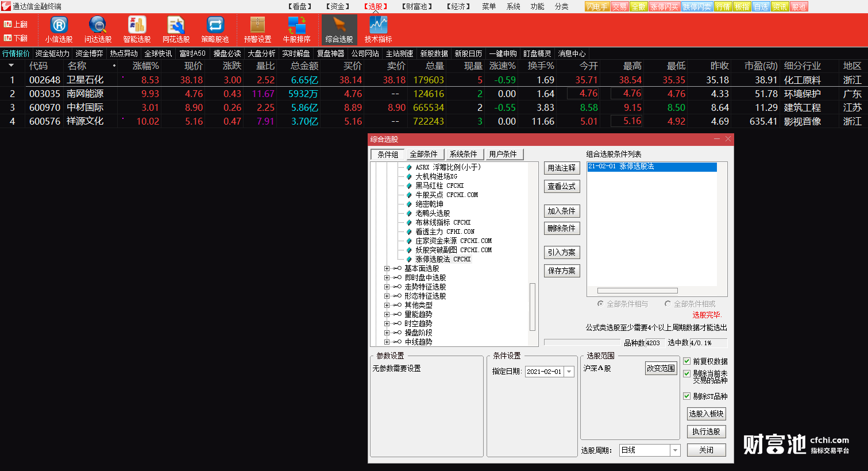The height and width of the screenshot is (471, 868).
Task: Expand the 量能趋势 tree node
Action: (387, 314)
